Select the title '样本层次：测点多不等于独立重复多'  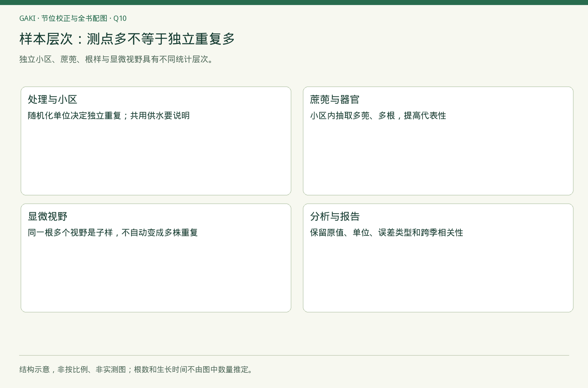point(127,39)
